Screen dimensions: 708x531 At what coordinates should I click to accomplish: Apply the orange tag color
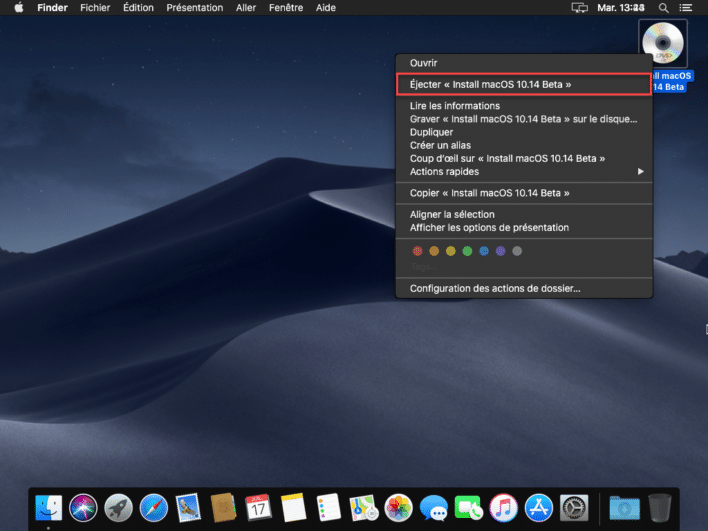point(434,251)
